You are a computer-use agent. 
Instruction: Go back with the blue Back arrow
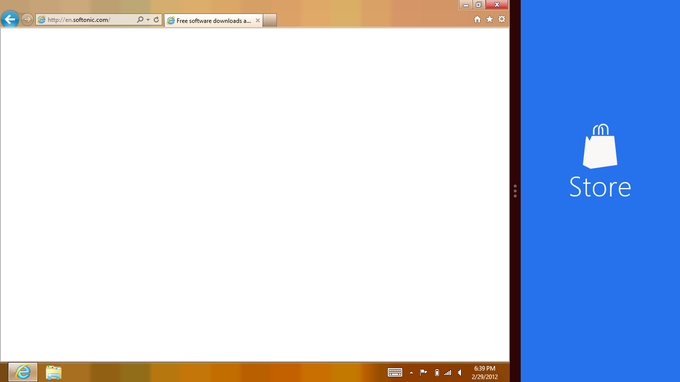click(x=10, y=19)
